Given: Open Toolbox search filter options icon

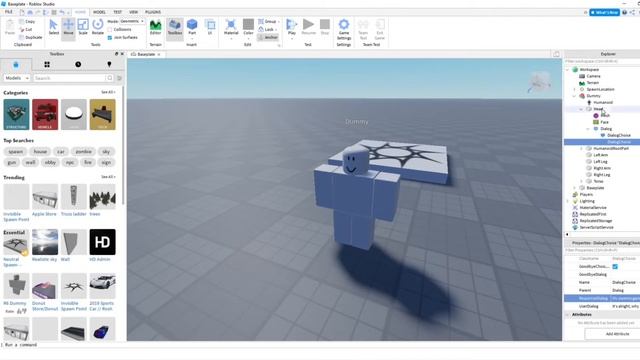Looking at the screenshot, I should [x=120, y=78].
